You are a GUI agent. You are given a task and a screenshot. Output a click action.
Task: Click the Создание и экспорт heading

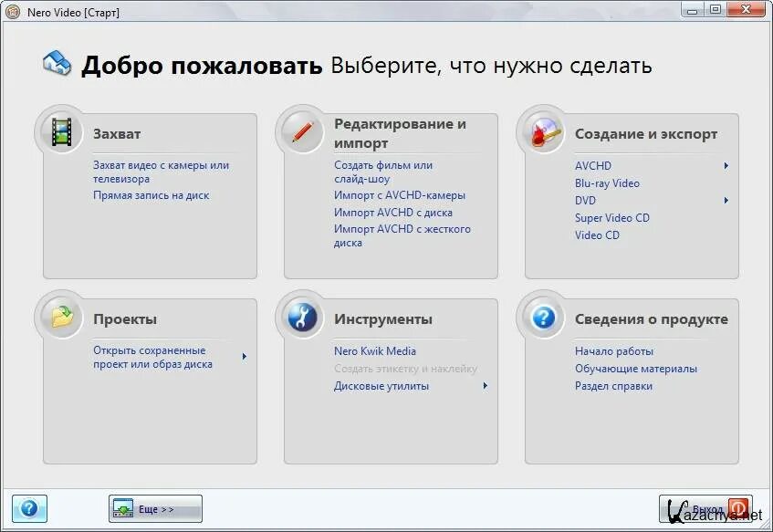point(646,133)
